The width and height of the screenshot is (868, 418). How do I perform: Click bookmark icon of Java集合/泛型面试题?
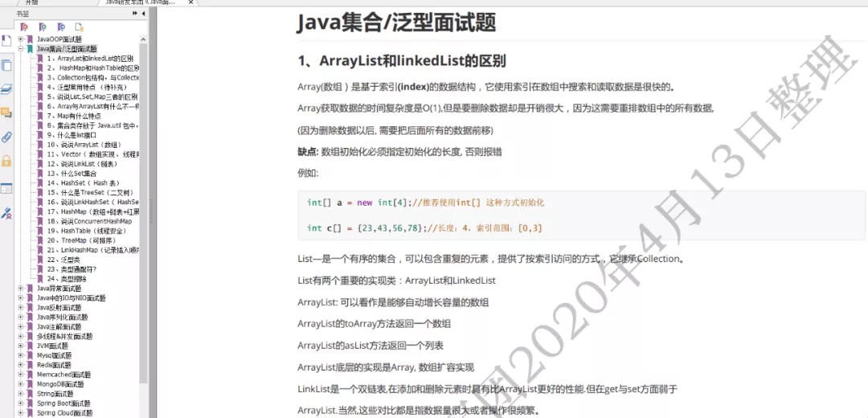[30, 49]
